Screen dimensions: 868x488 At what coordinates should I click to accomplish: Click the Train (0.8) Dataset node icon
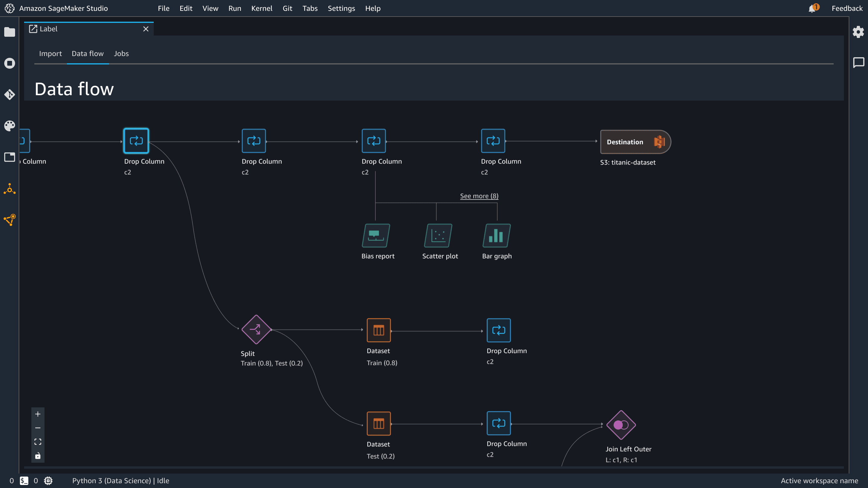coord(379,330)
